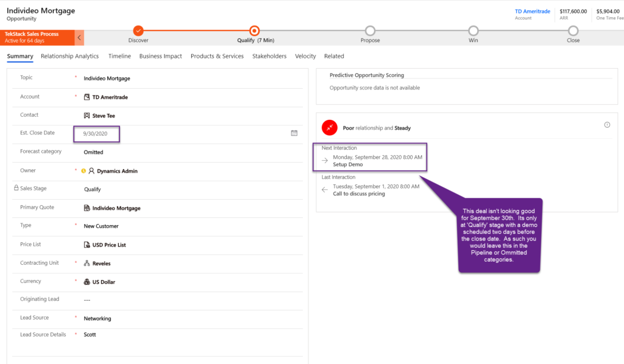The width and height of the screenshot is (624, 364).
Task: Open the Lead Source Networking dropdown
Action: pyautogui.click(x=97, y=318)
